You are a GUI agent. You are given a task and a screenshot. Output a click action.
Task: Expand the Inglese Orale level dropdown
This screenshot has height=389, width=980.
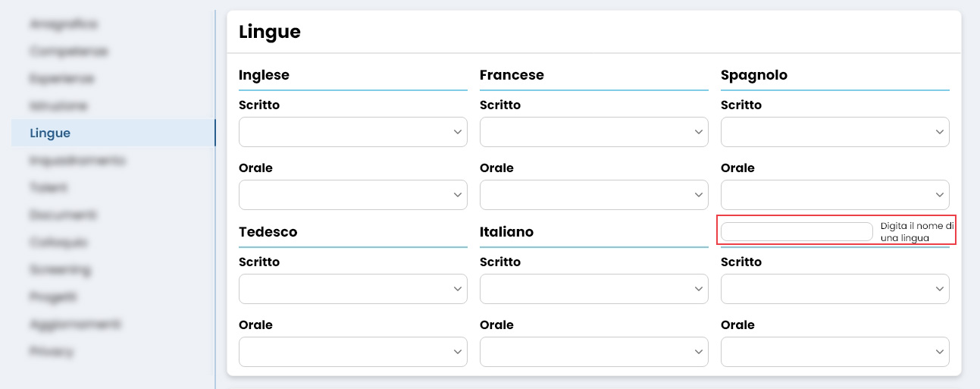click(x=352, y=195)
